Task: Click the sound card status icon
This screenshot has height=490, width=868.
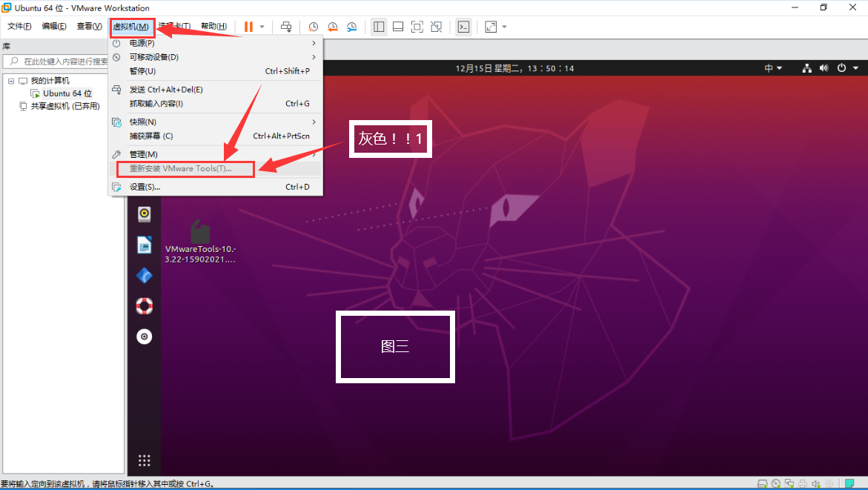Action: (x=816, y=484)
